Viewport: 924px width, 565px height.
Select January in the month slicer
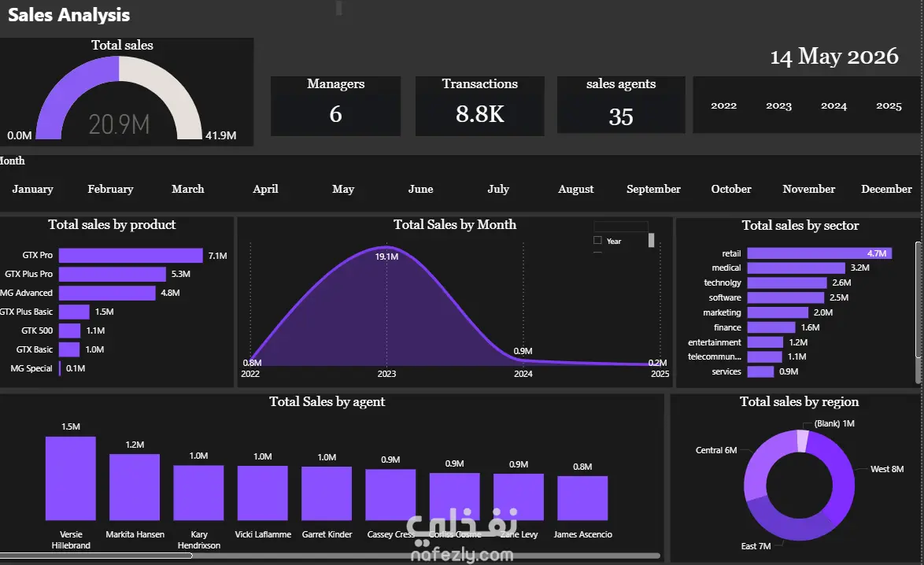coord(32,189)
